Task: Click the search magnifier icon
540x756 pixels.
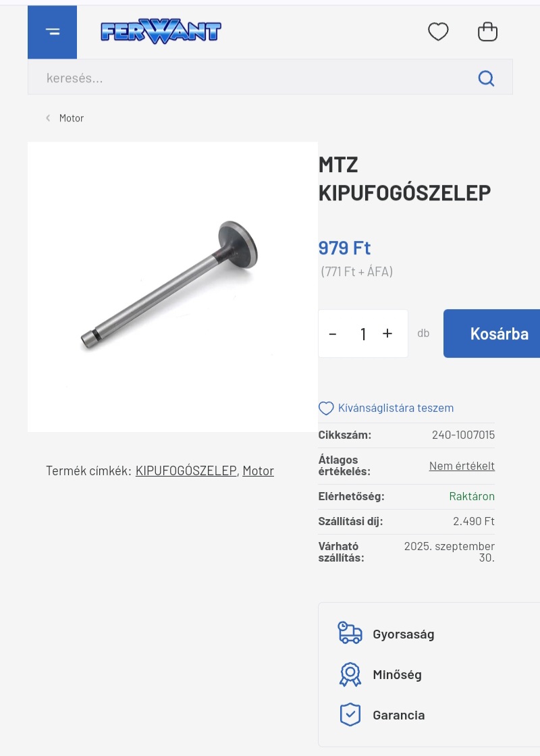Action: click(x=486, y=78)
